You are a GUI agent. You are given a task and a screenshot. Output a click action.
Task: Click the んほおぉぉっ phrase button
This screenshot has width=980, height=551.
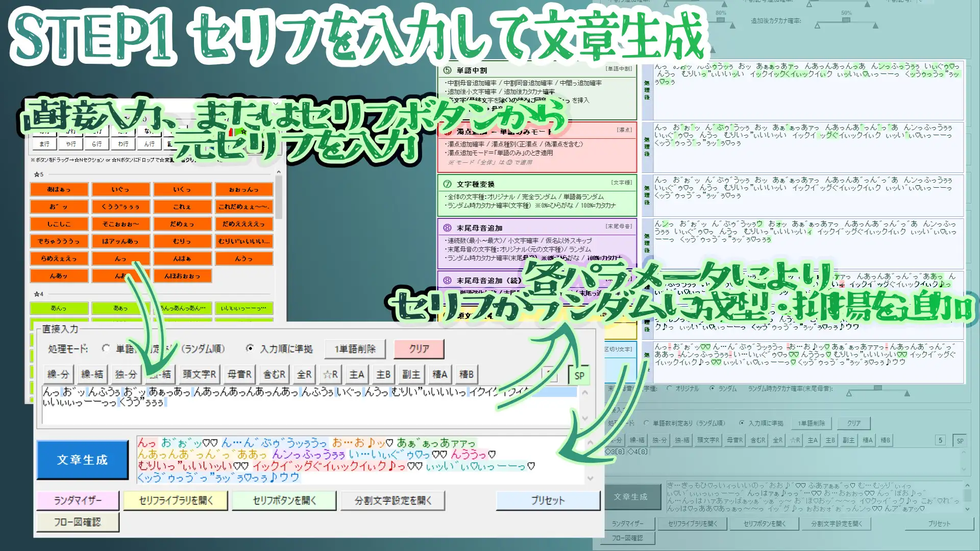(x=182, y=275)
